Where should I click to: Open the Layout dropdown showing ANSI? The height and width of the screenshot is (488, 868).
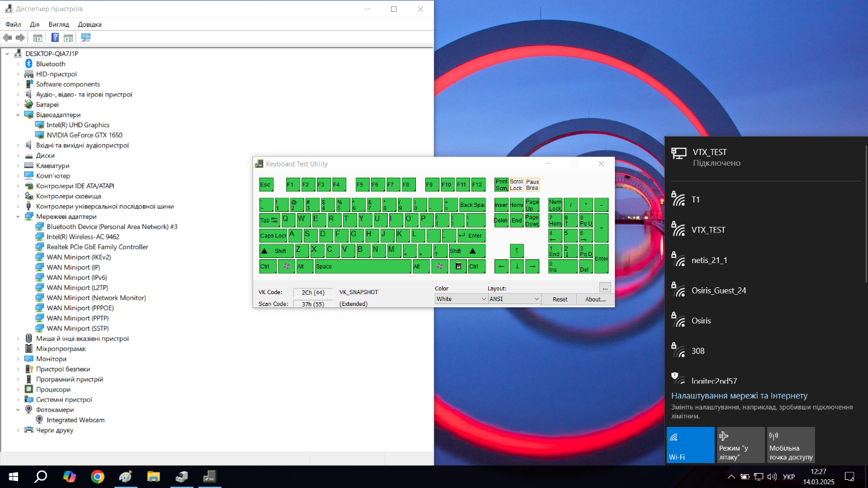(514, 299)
